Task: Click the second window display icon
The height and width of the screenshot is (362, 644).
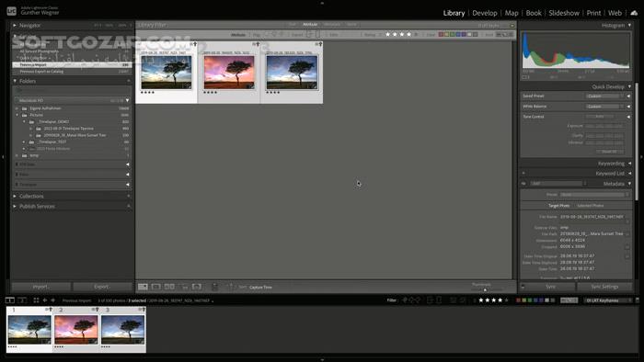Action: pyautogui.click(x=22, y=300)
